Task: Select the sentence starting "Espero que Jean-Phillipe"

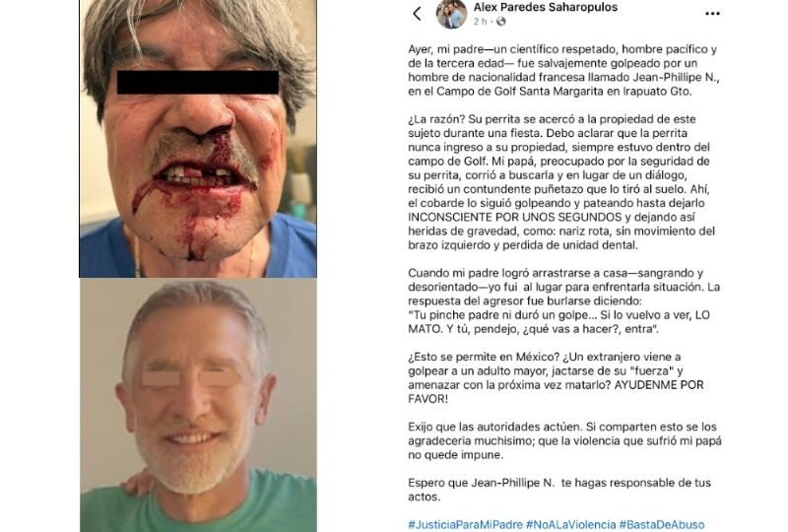Action: 559,490
